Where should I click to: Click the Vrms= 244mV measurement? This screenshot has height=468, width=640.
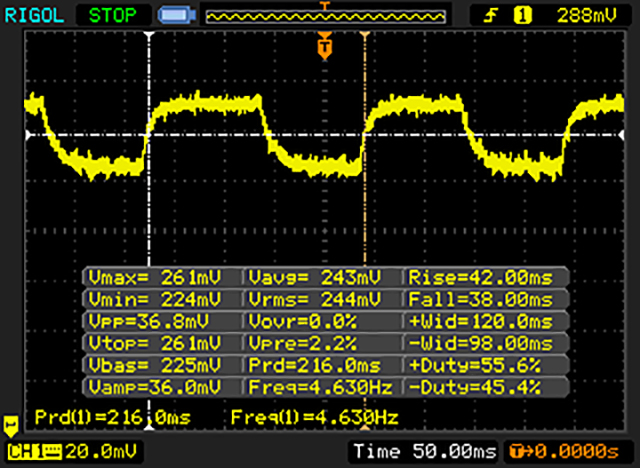(315, 299)
